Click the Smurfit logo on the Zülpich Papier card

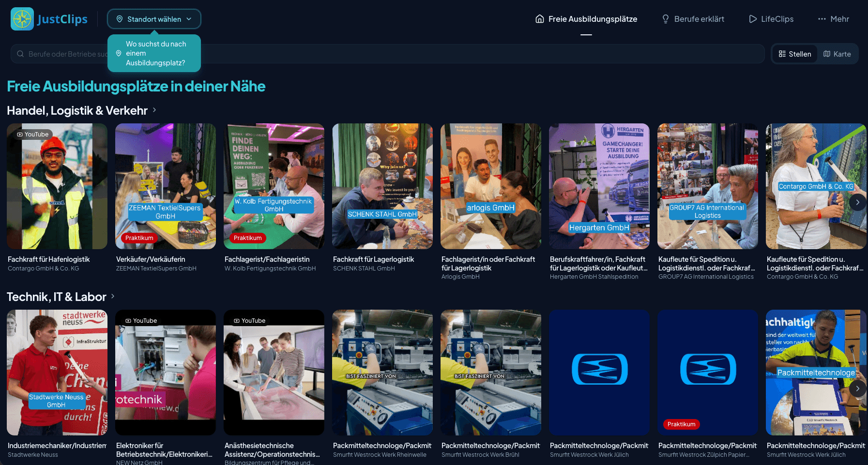[708, 369]
